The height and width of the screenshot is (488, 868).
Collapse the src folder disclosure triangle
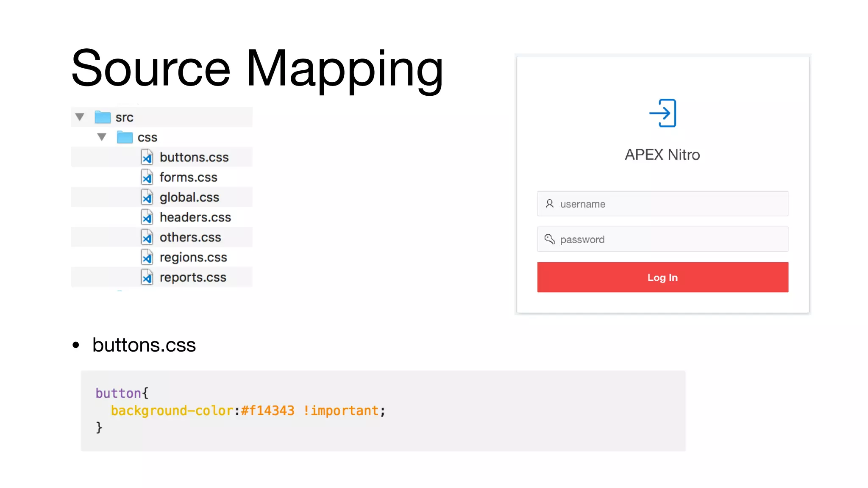coord(80,117)
